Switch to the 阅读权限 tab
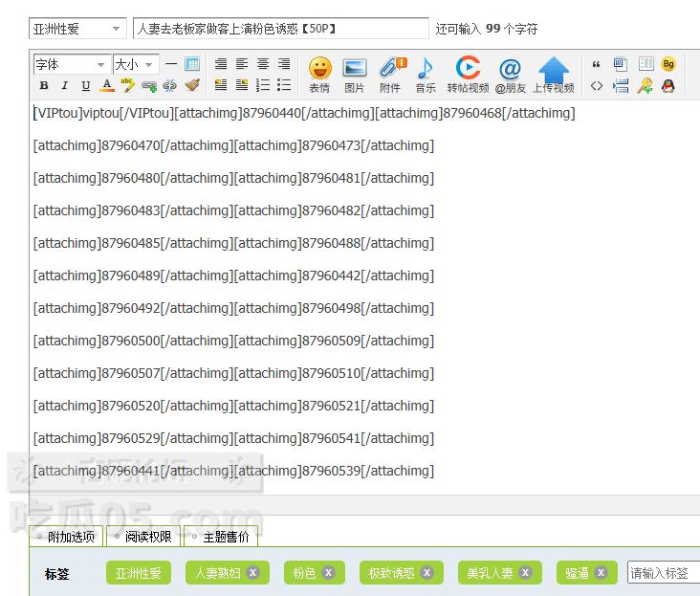Image resolution: width=700 pixels, height=596 pixels. [x=142, y=537]
